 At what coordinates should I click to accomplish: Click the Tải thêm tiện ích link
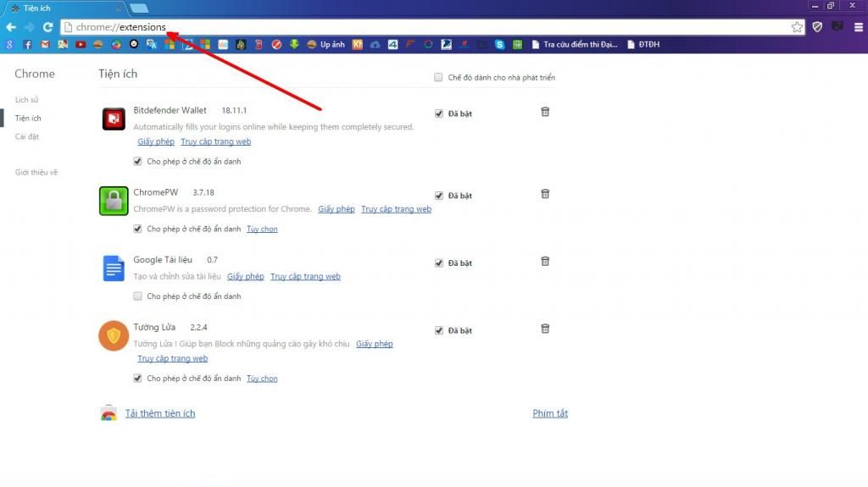pyautogui.click(x=160, y=413)
